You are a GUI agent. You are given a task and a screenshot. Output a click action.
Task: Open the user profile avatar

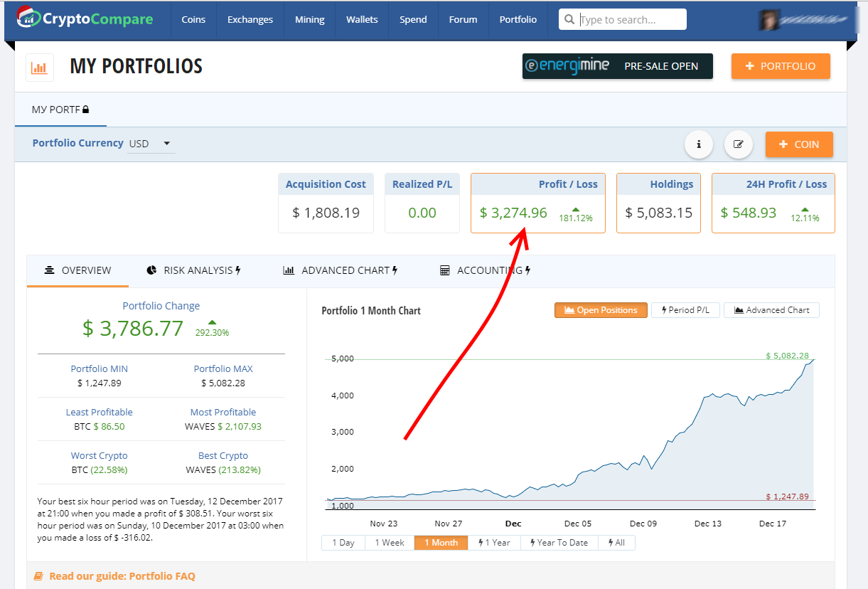pyautogui.click(x=768, y=20)
